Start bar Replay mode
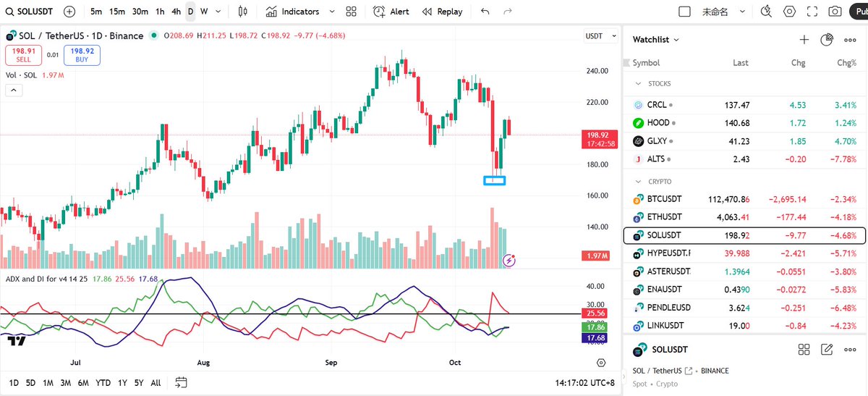Image resolution: width=868 pixels, height=396 pixels. [x=442, y=12]
